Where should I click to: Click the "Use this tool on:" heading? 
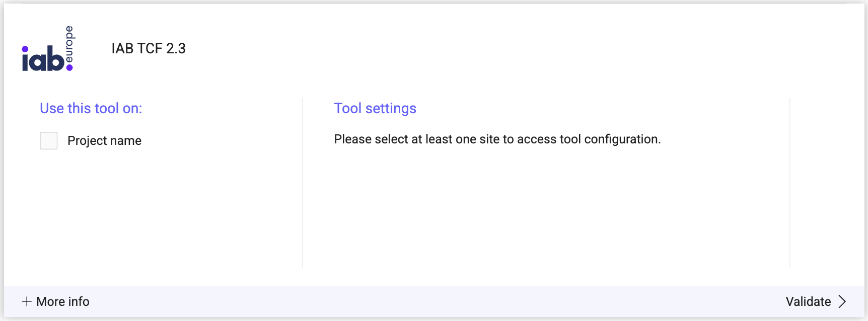coord(91,109)
